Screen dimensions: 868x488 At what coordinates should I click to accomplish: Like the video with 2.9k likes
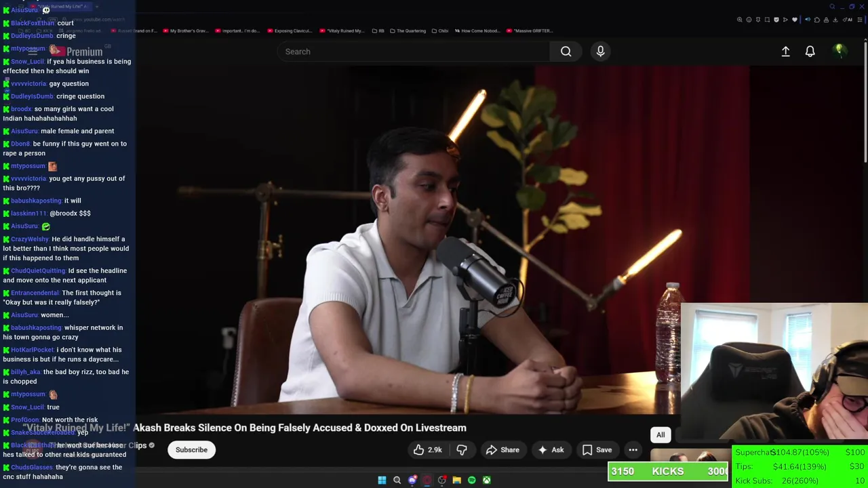(x=427, y=449)
